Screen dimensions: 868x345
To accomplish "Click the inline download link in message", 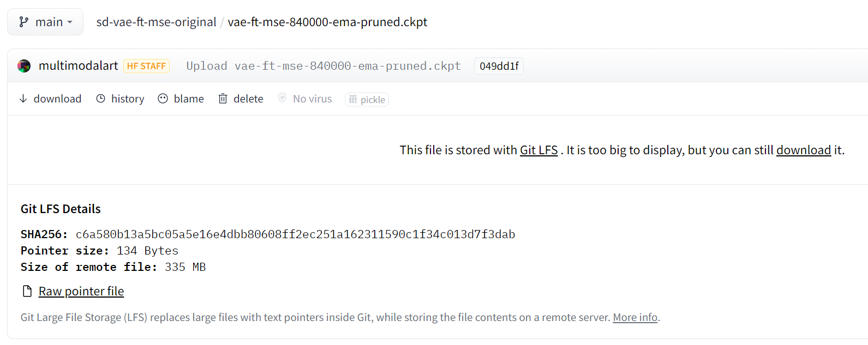I will pyautogui.click(x=803, y=150).
